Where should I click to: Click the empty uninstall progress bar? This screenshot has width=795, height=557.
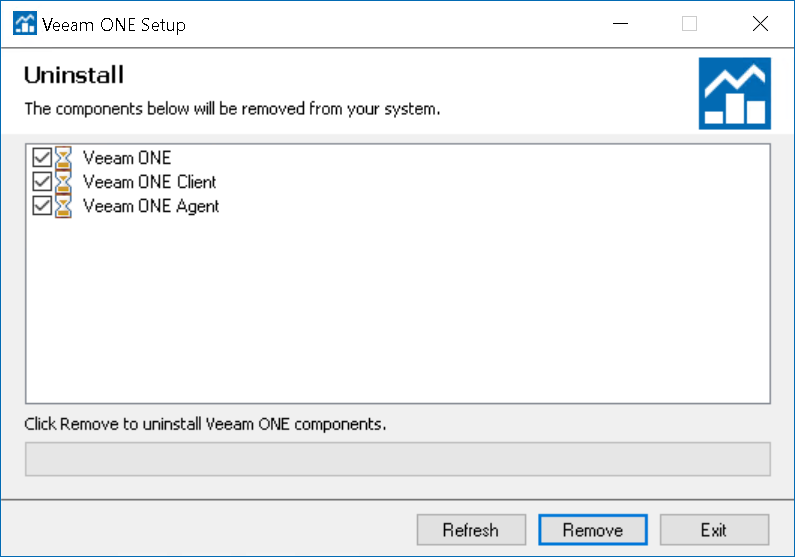click(x=398, y=459)
